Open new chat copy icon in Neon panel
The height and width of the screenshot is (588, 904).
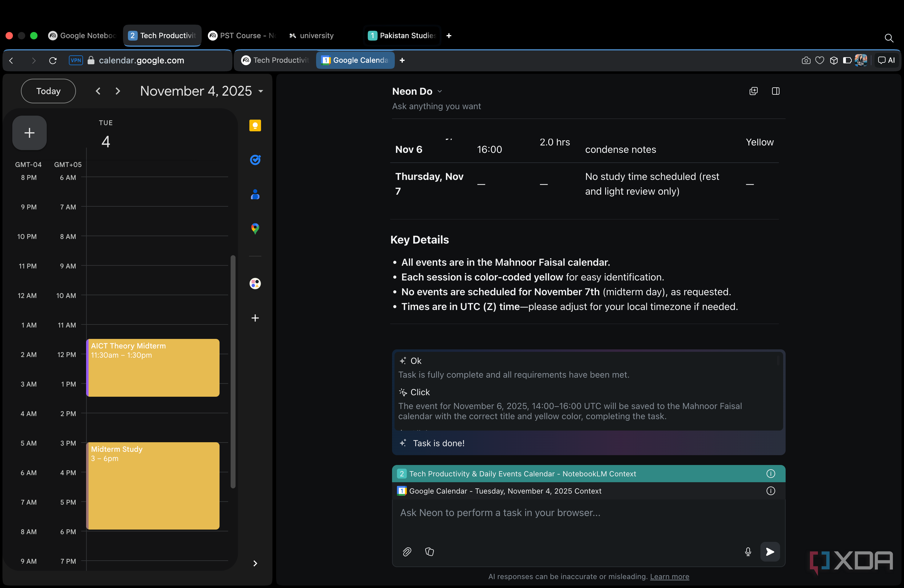(x=753, y=91)
